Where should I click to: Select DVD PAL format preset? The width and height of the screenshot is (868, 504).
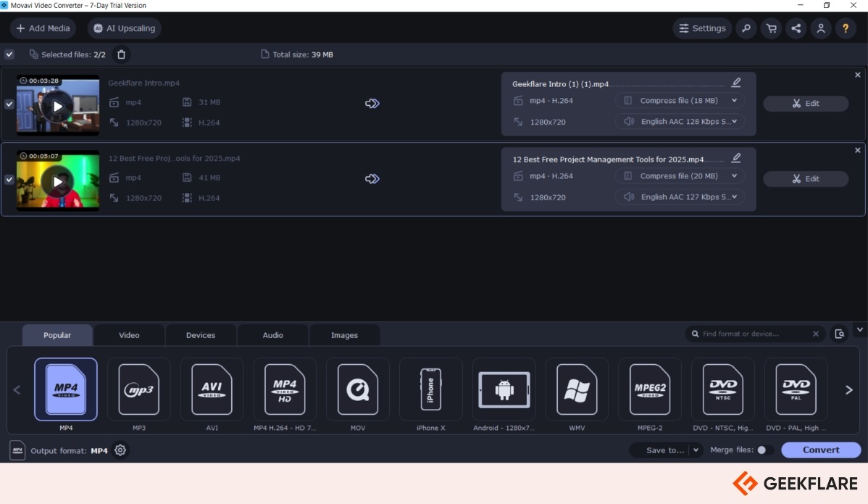coord(796,389)
